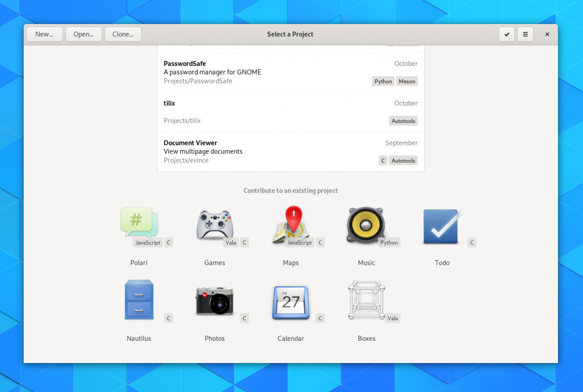Toggle selection mode with the checkmark button
This screenshot has height=392, width=583.
click(x=506, y=34)
